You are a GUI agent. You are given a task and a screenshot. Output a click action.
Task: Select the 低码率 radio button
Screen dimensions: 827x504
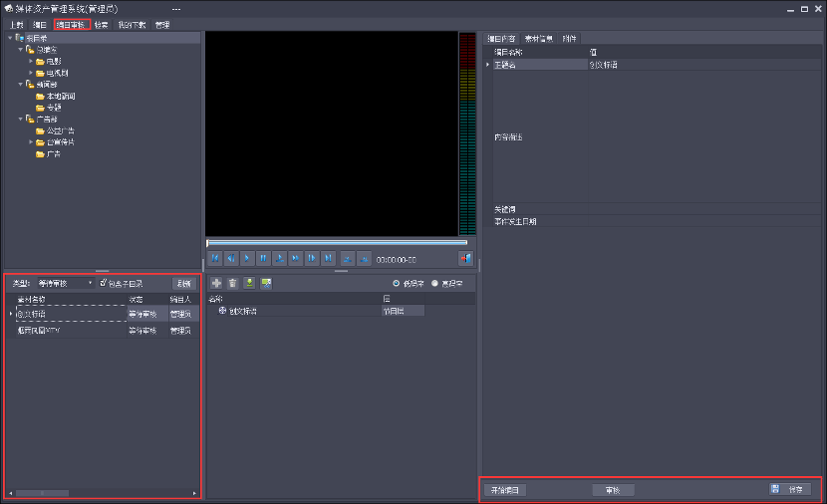[397, 283]
